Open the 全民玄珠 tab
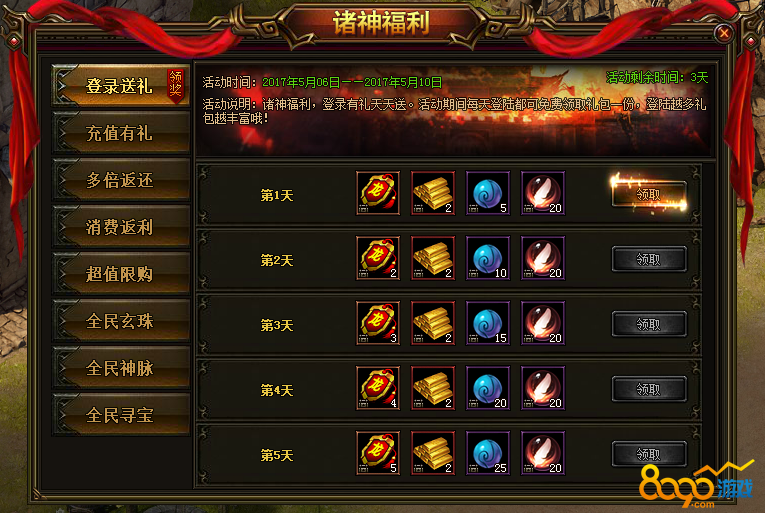The width and height of the screenshot is (765, 513). pyautogui.click(x=121, y=321)
